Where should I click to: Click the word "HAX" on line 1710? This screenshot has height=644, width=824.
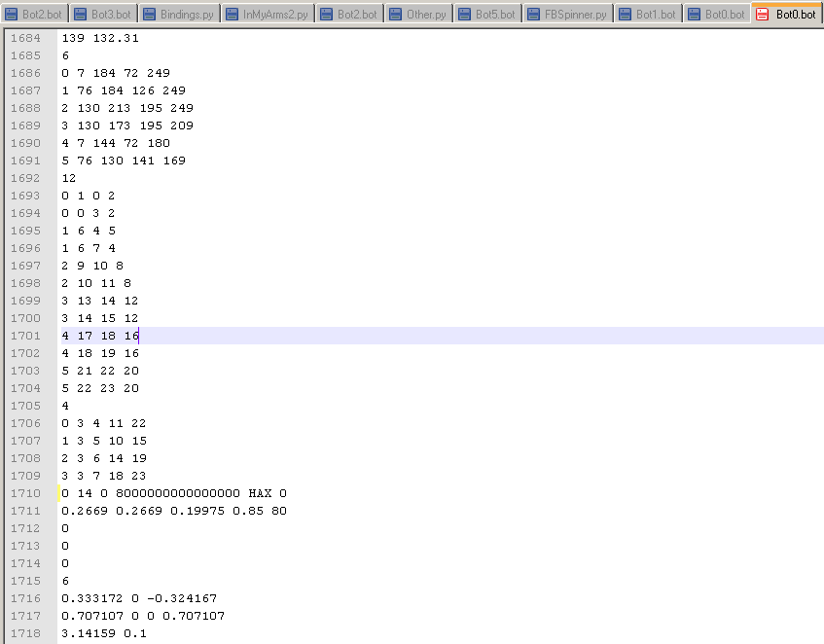[x=260, y=493]
